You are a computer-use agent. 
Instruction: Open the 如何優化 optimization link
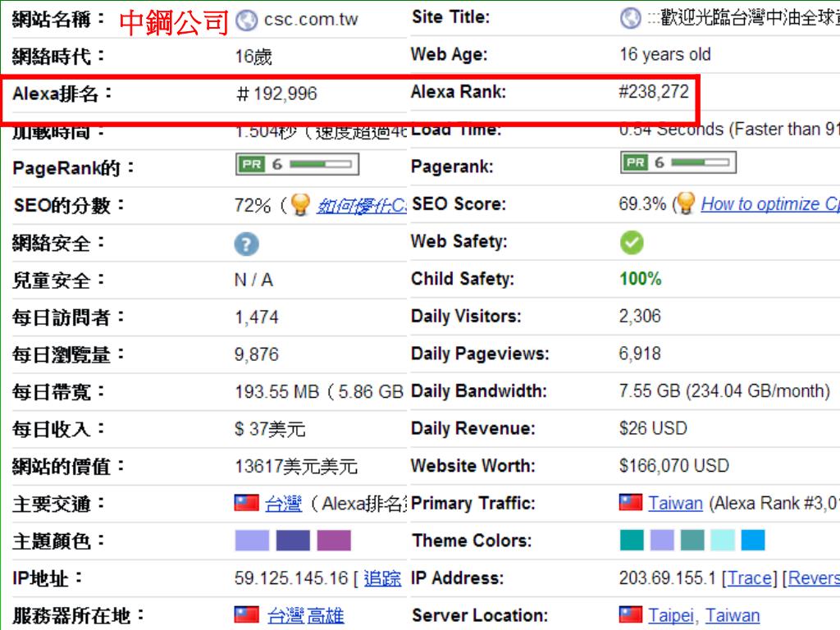click(x=362, y=205)
